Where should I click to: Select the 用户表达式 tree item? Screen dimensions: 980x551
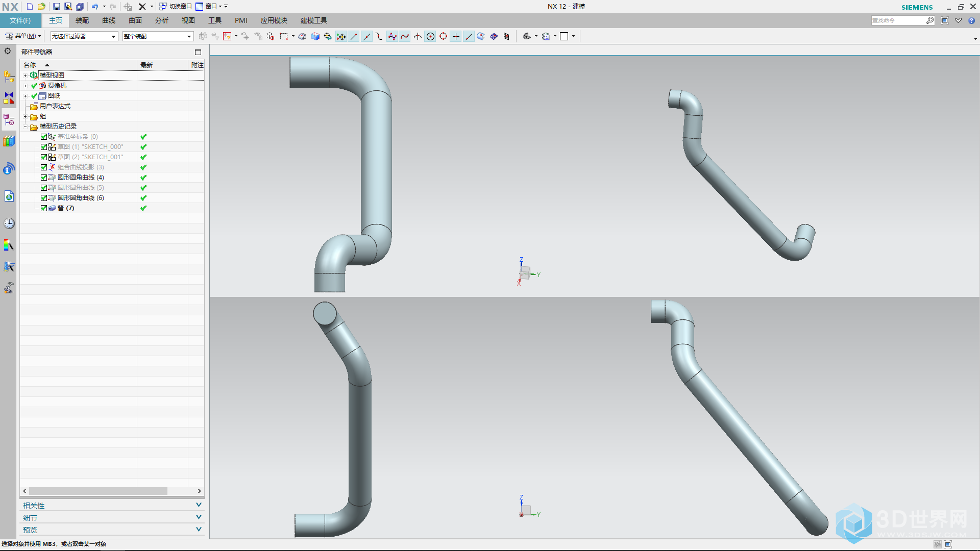pos(55,106)
